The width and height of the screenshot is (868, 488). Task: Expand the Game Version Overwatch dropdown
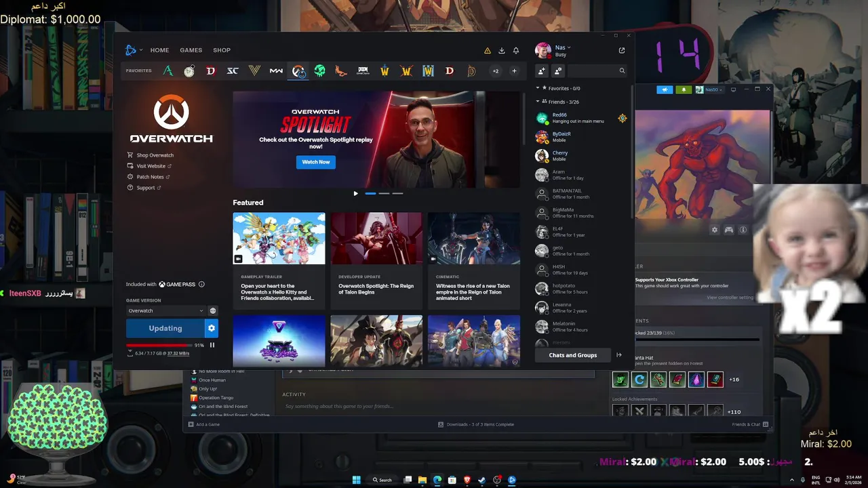pos(165,310)
